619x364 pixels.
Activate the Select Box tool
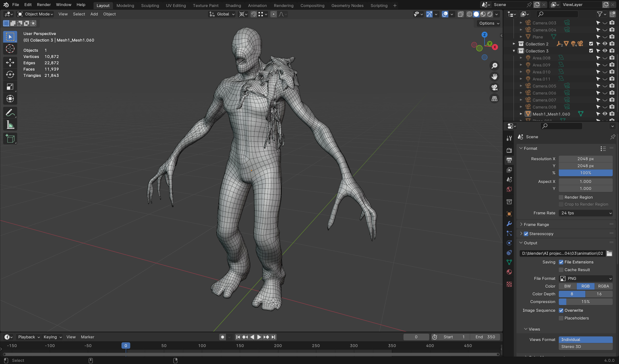pos(10,37)
